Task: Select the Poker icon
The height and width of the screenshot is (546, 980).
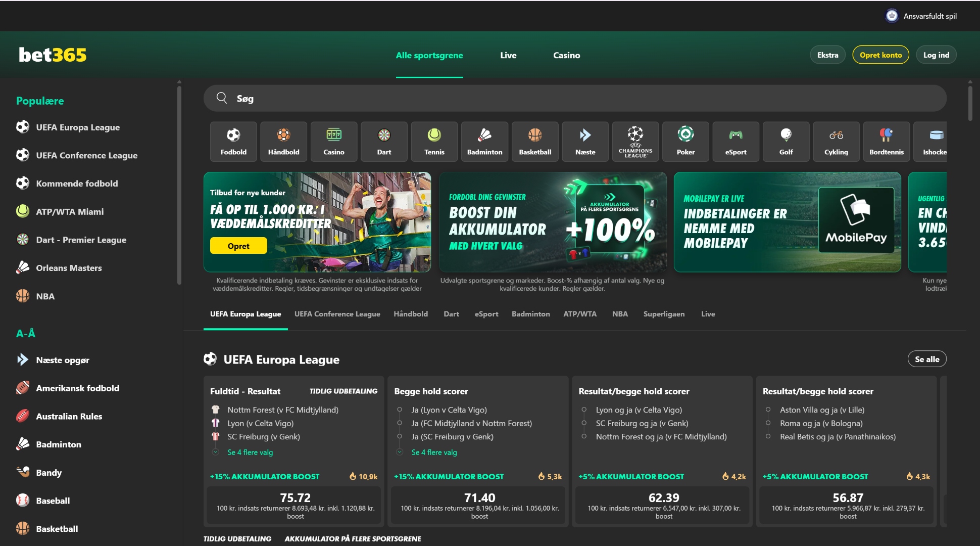Action: (685, 142)
